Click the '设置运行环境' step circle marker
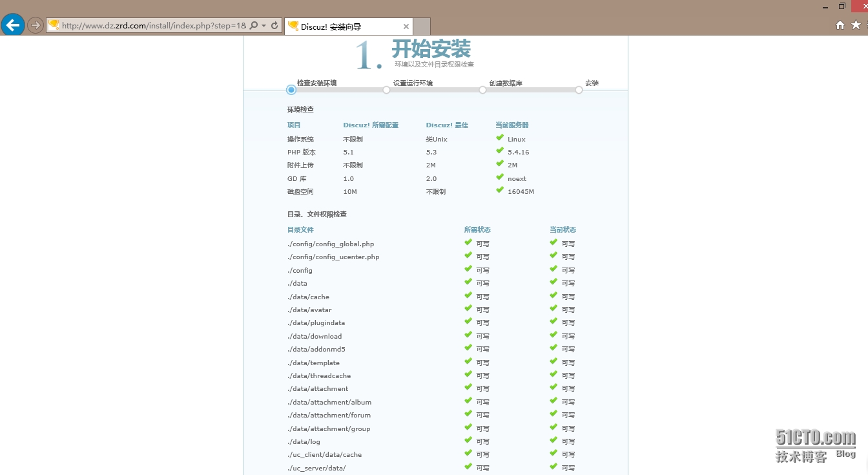 (386, 90)
